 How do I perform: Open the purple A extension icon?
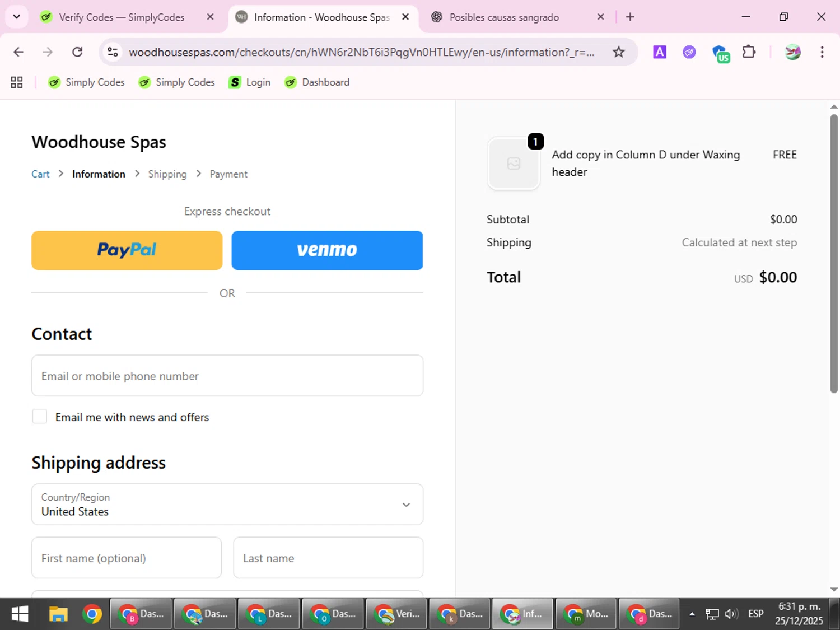coord(660,52)
